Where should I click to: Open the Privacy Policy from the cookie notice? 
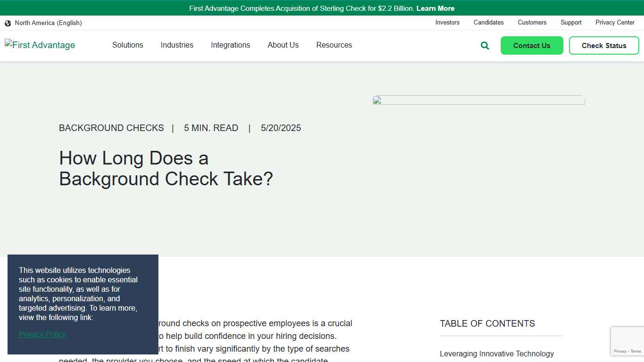(x=42, y=334)
